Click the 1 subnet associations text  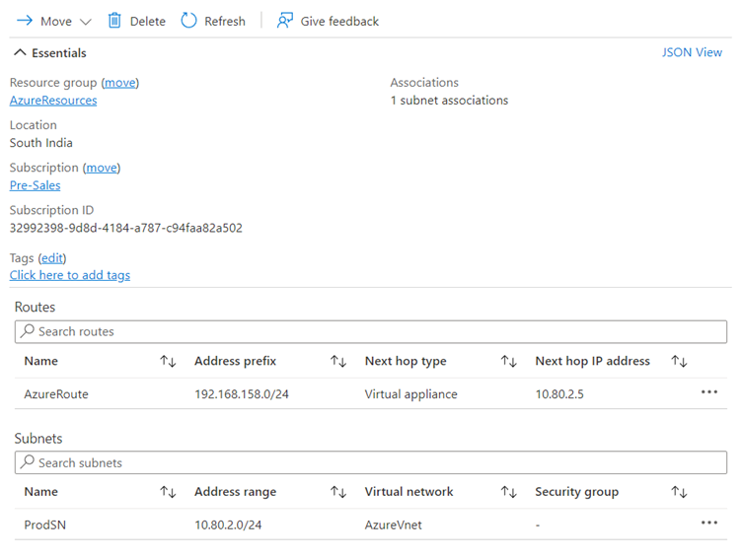(x=449, y=101)
